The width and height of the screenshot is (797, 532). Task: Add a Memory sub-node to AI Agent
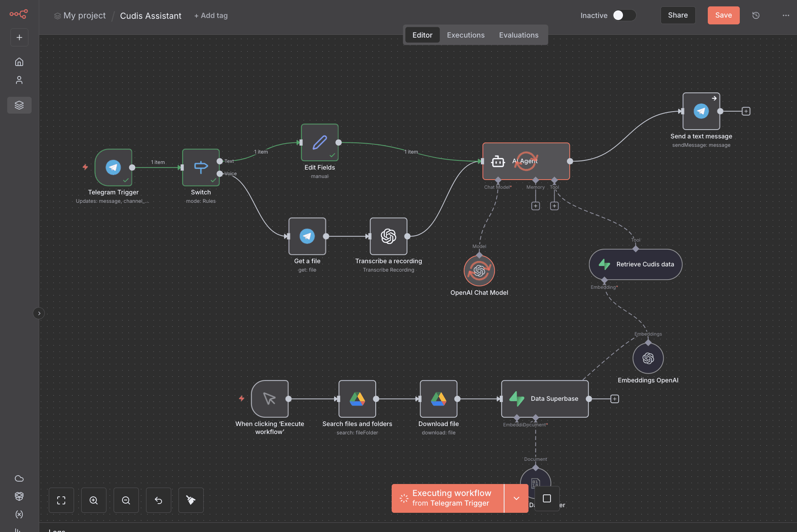pos(535,206)
